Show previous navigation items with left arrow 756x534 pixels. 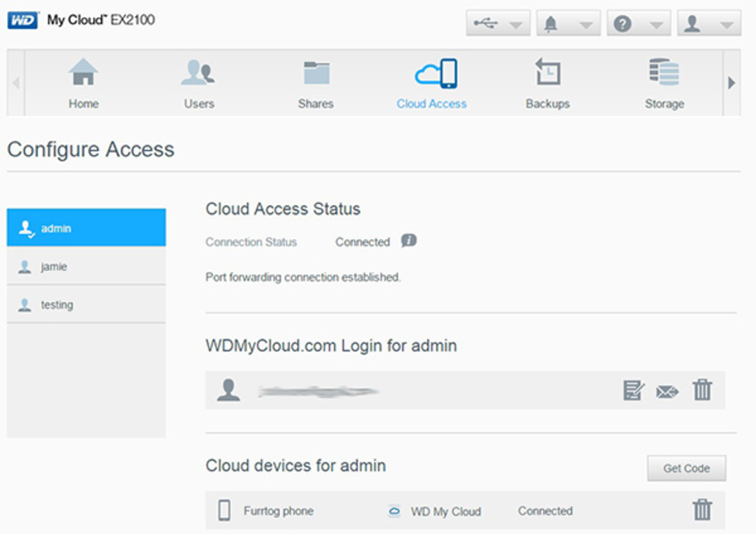(16, 83)
